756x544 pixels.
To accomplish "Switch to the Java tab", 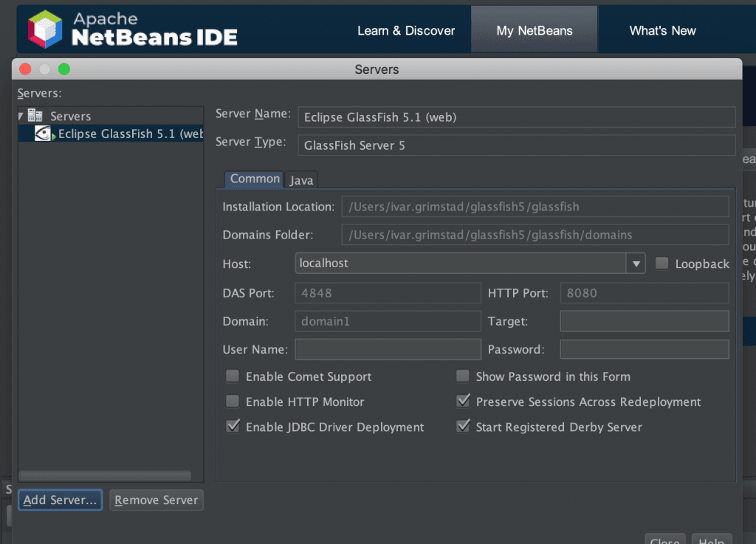I will click(301, 179).
